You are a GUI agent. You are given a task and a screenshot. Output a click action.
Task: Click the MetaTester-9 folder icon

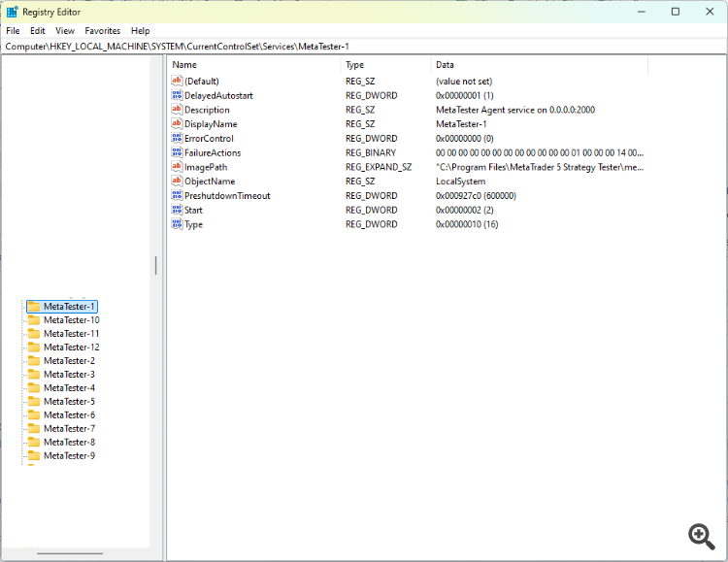34,455
